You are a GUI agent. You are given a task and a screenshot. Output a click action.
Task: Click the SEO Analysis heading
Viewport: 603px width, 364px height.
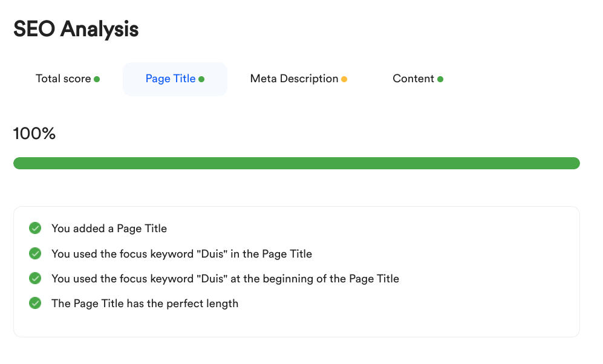point(76,28)
